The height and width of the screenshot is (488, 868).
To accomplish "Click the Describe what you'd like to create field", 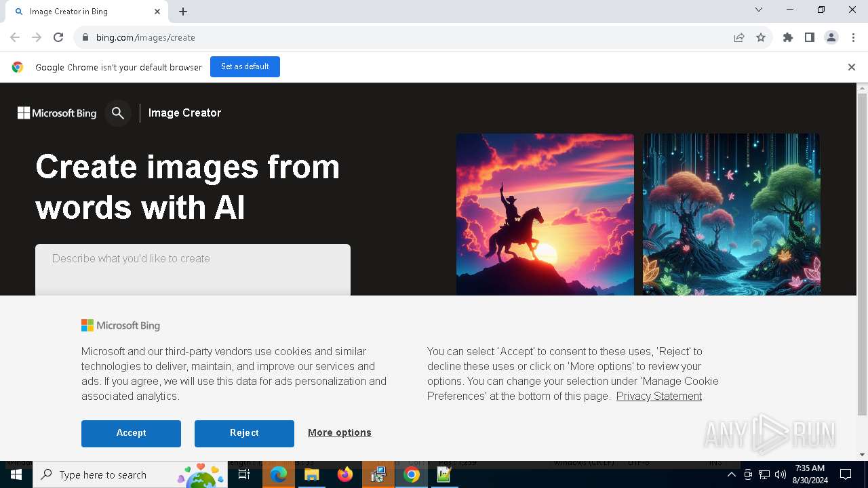I will [193, 270].
